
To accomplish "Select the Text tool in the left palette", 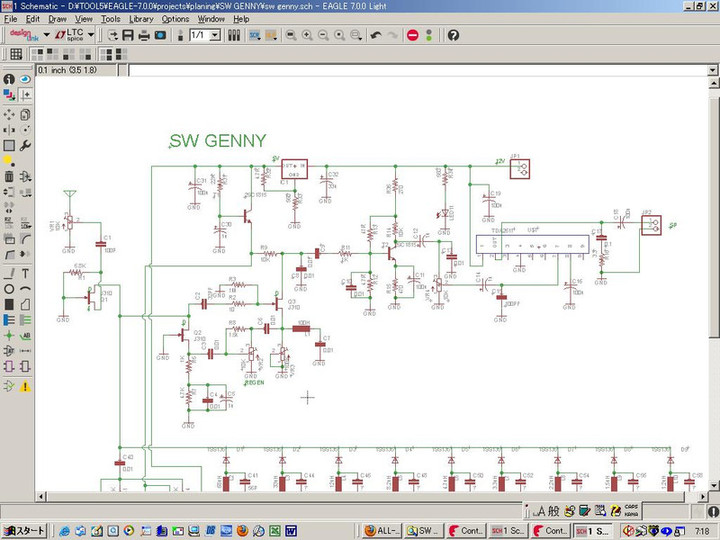I will tap(26, 273).
